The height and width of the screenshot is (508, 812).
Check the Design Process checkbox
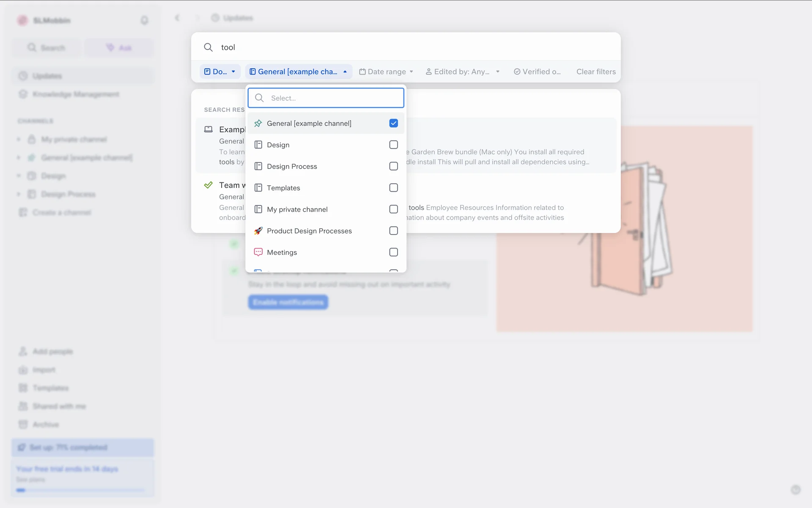(x=393, y=166)
